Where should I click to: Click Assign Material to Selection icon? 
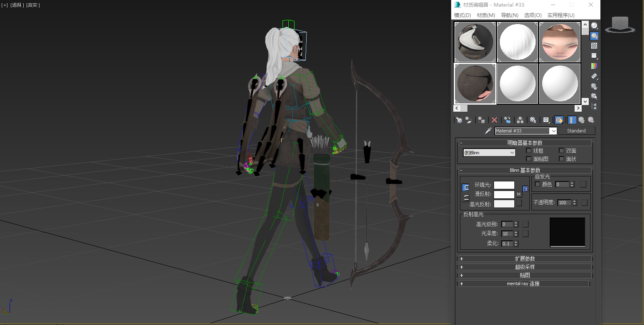click(x=481, y=120)
